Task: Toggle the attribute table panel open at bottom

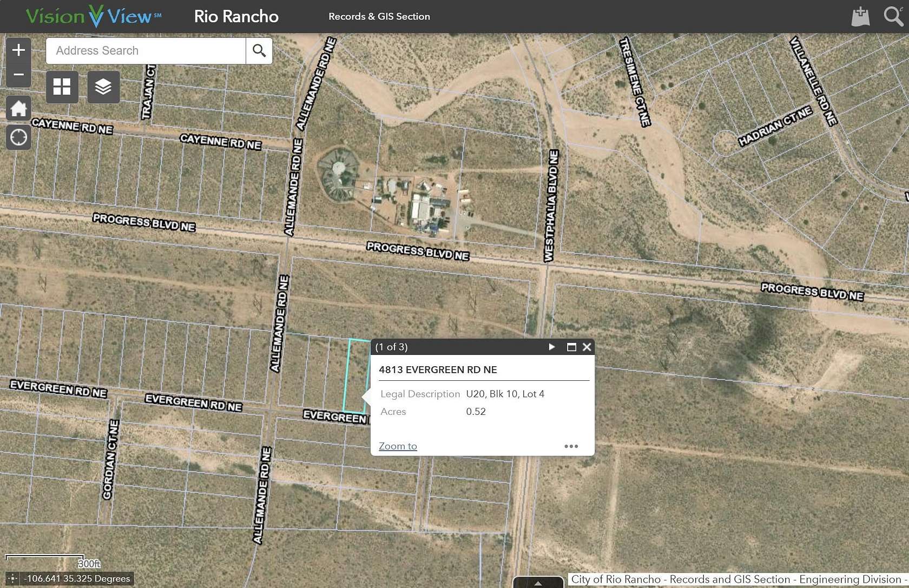Action: (537, 583)
